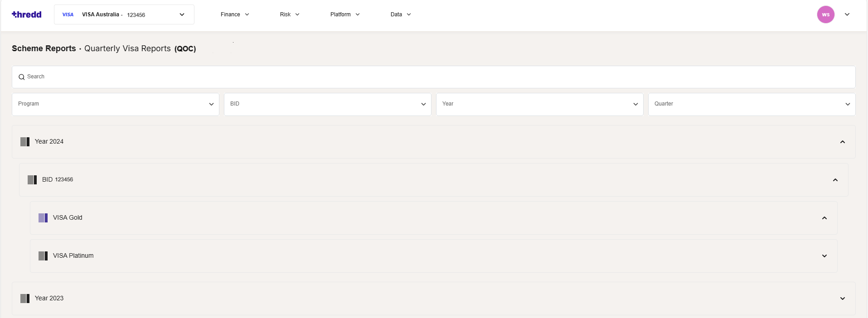This screenshot has height=318, width=868.
Task: Click the Year 2024 row icon
Action: click(x=25, y=142)
